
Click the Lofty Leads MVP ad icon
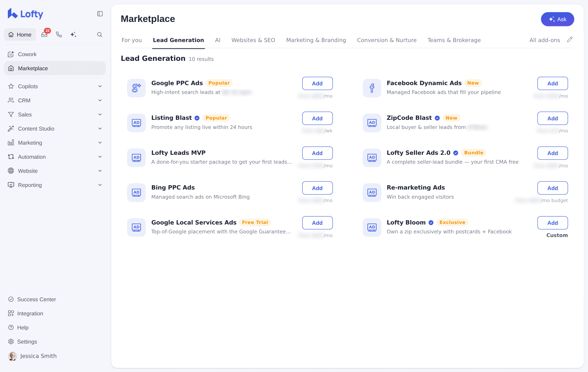pos(136,158)
